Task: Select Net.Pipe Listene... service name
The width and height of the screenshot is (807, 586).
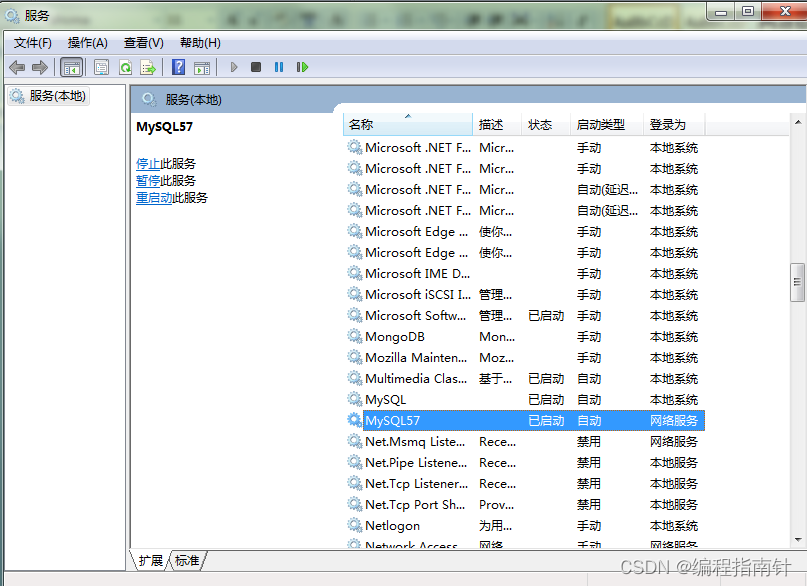Action: [416, 463]
